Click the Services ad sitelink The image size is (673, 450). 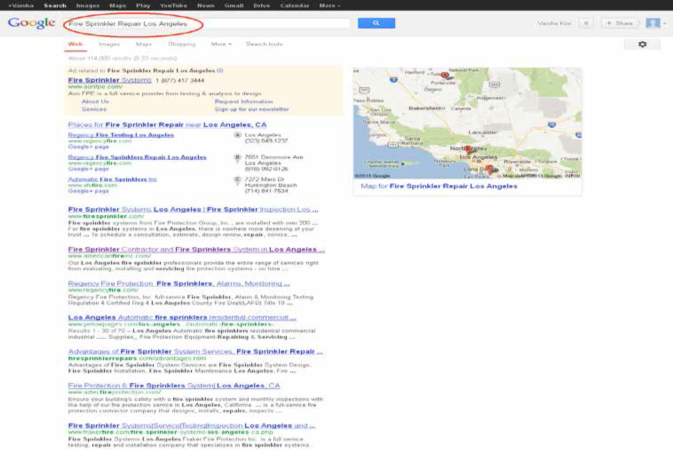click(x=94, y=109)
